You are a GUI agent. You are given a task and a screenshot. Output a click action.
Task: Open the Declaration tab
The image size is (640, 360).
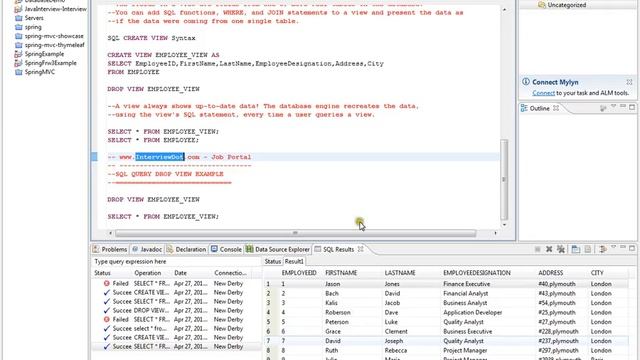(186, 249)
